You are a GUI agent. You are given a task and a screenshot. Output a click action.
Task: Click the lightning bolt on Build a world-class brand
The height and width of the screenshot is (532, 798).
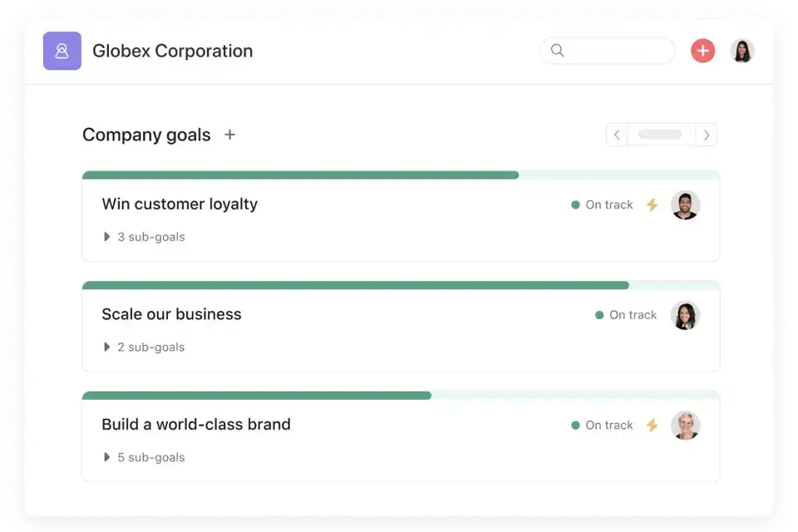point(652,425)
